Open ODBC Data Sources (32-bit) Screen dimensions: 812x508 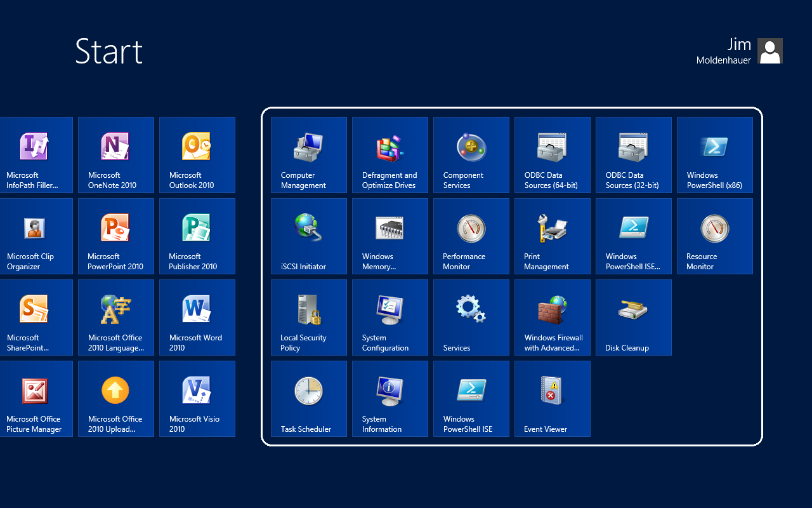pos(634,155)
